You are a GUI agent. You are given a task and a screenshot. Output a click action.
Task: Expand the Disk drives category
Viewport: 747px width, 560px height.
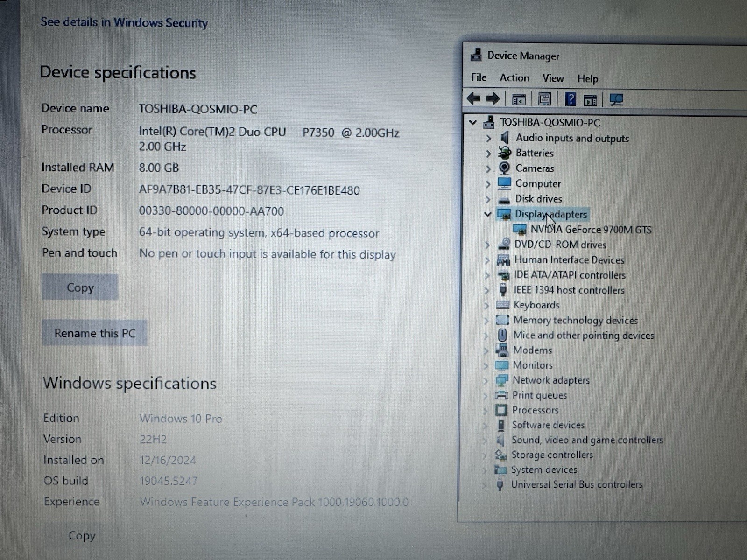[x=488, y=199]
